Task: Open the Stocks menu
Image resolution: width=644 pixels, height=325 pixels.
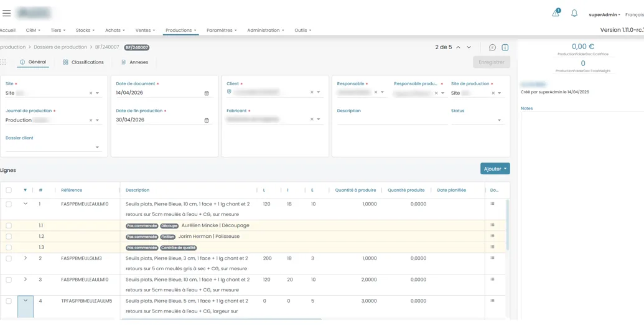Action: (85, 31)
